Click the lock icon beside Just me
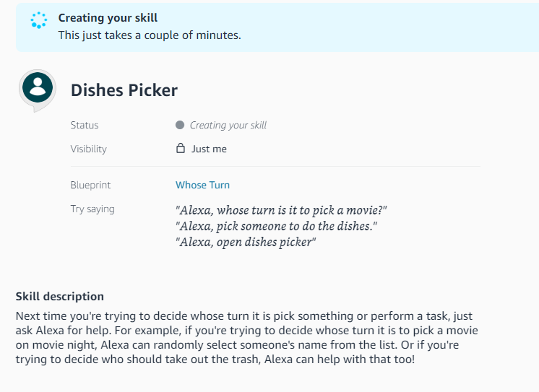The height and width of the screenshot is (392, 539). click(181, 149)
